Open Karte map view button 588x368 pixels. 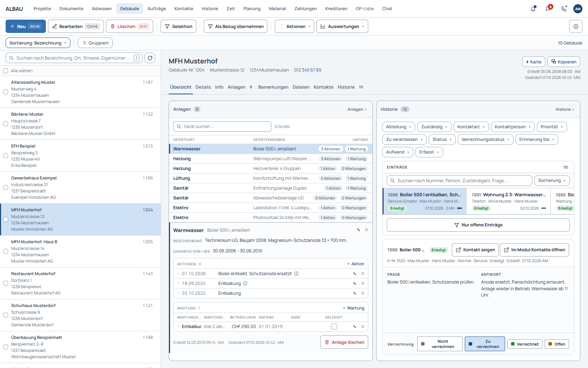point(534,62)
